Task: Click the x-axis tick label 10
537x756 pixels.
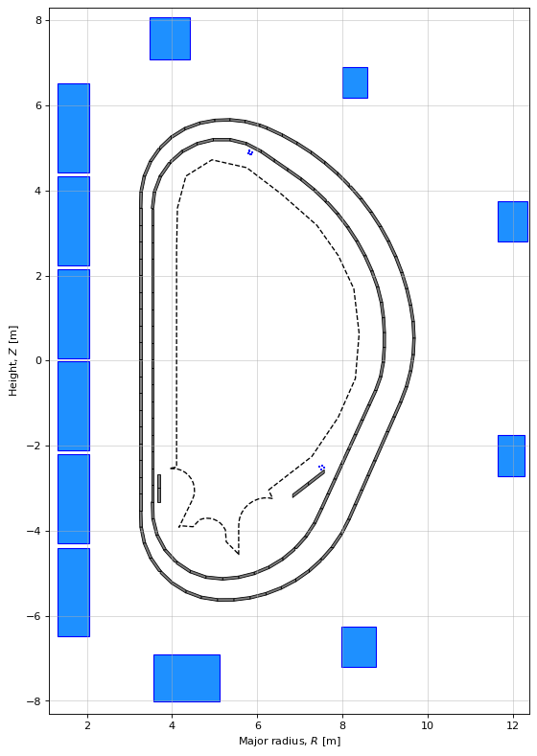Action: point(428,725)
